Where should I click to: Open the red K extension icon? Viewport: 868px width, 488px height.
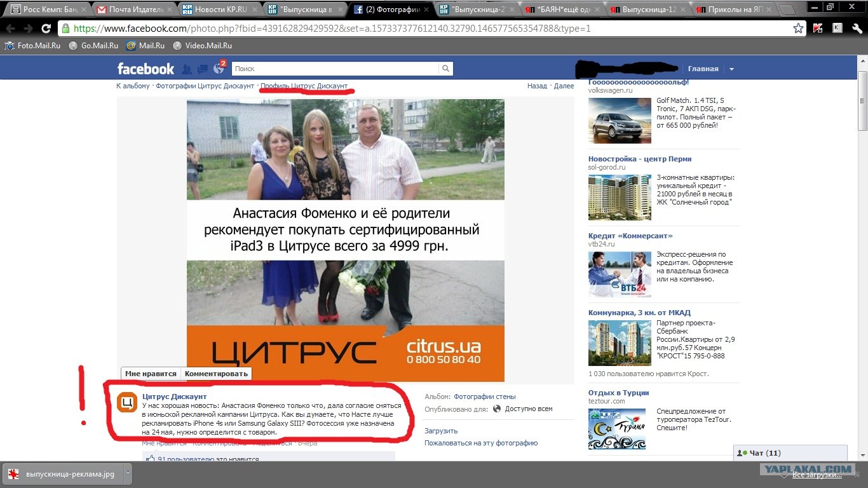tap(818, 29)
